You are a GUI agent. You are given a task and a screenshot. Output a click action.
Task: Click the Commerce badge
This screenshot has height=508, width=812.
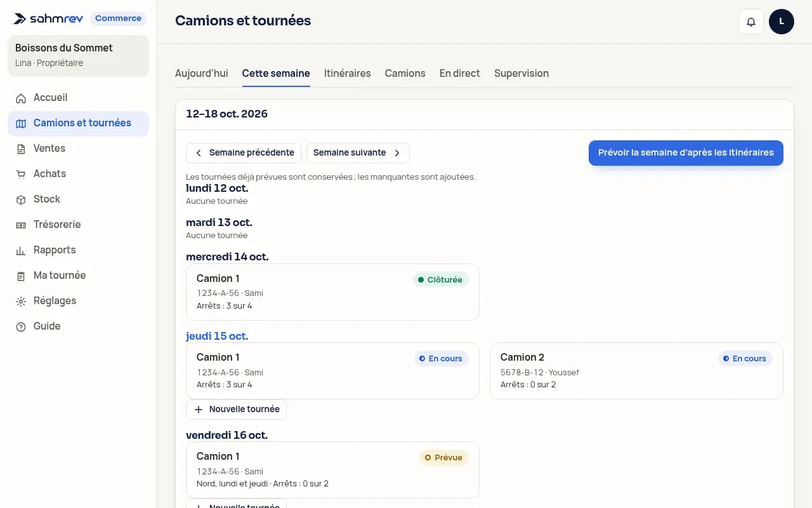point(118,18)
